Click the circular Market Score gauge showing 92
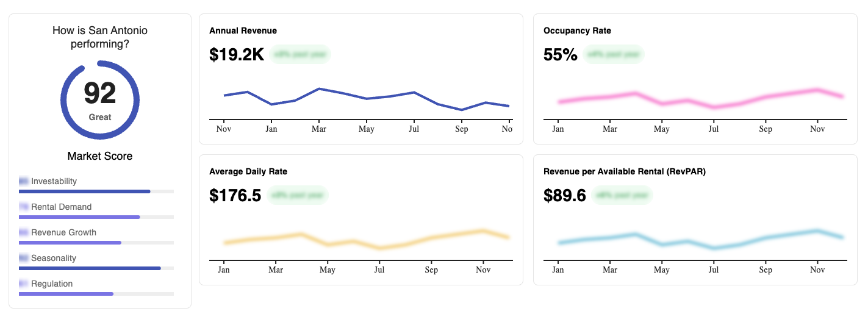The width and height of the screenshot is (868, 311). click(x=100, y=100)
